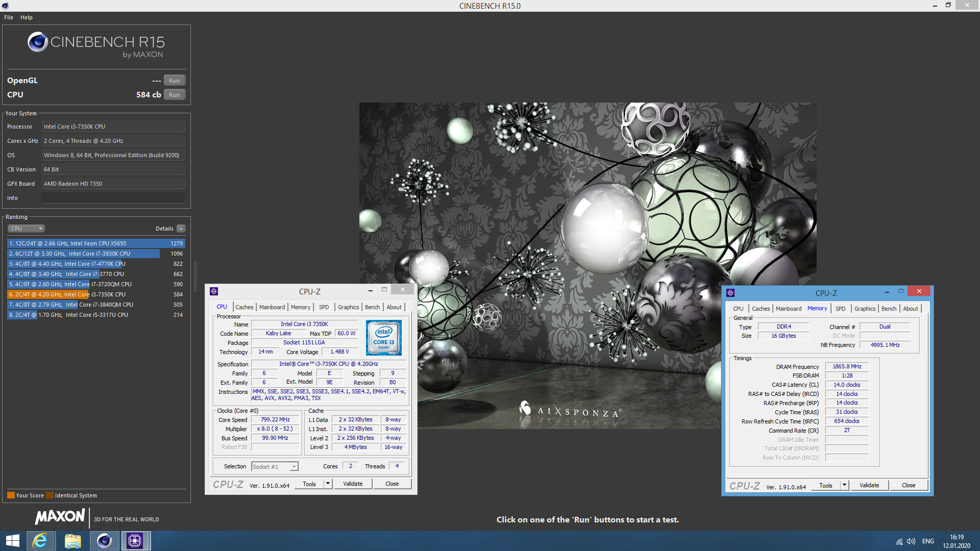This screenshot has height=551, width=980.
Task: Open Bench tab in left CPU-Z window
Action: 373,307
